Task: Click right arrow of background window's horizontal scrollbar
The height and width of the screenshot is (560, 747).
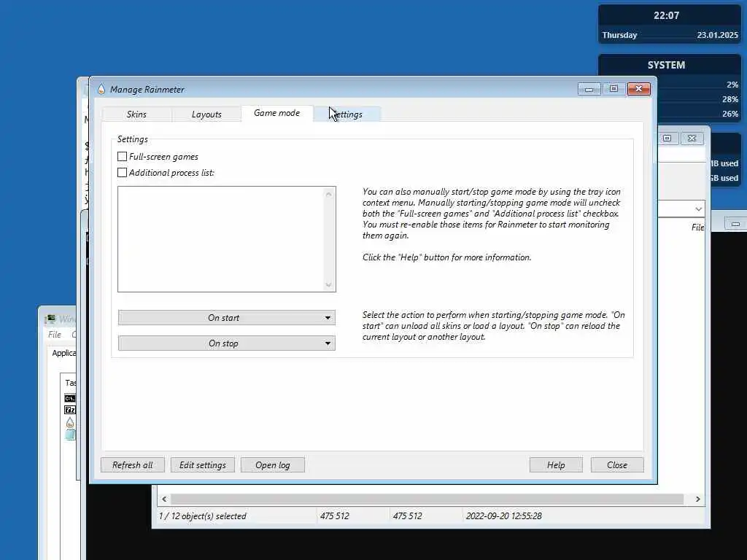Action: [698, 499]
